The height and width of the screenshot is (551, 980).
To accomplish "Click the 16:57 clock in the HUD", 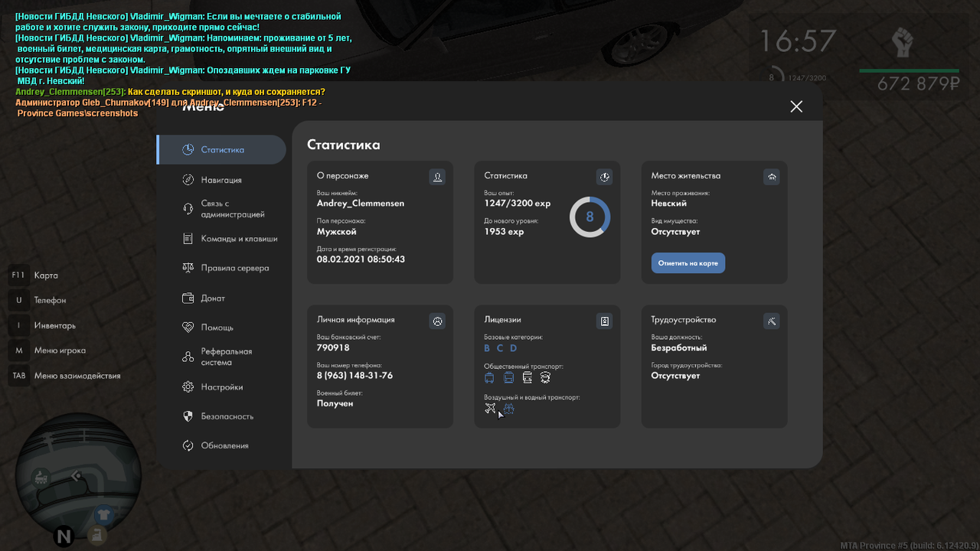I will click(797, 42).
